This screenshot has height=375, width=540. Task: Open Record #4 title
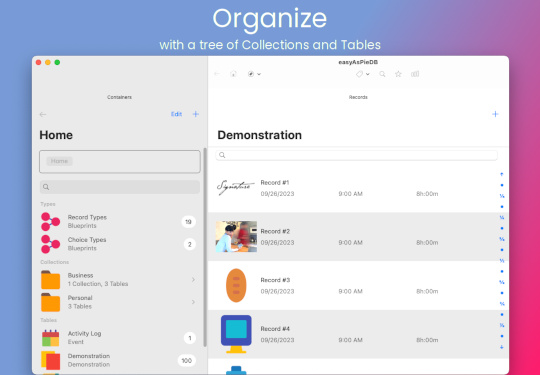point(275,329)
